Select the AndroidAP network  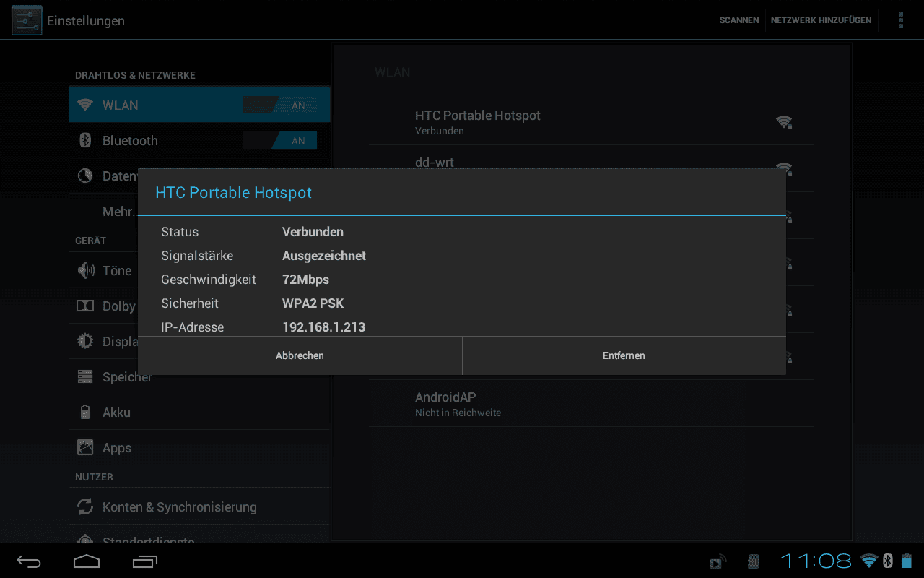[x=591, y=403]
